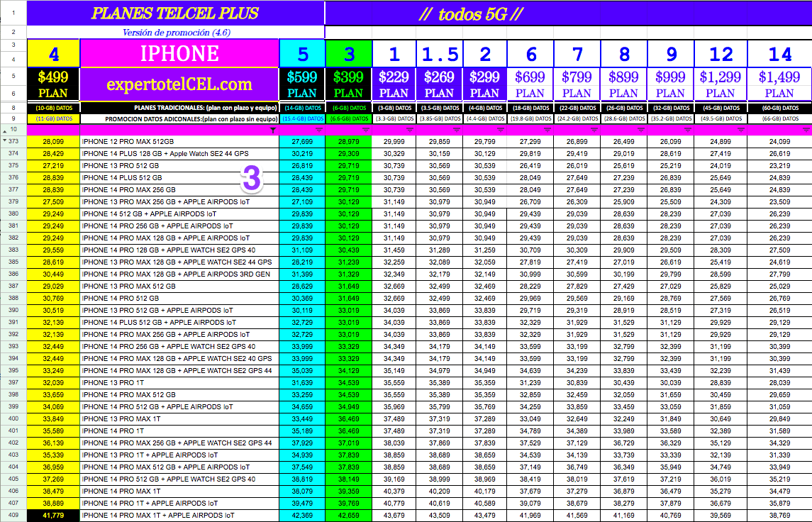Select the $599 PLAN header cell
Screen dimensions: 812x522
coord(302,84)
